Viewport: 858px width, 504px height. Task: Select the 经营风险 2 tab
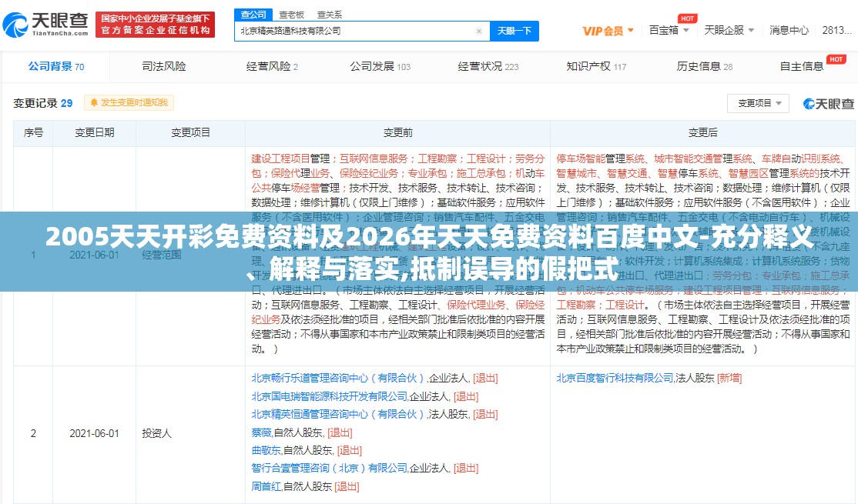[272, 67]
